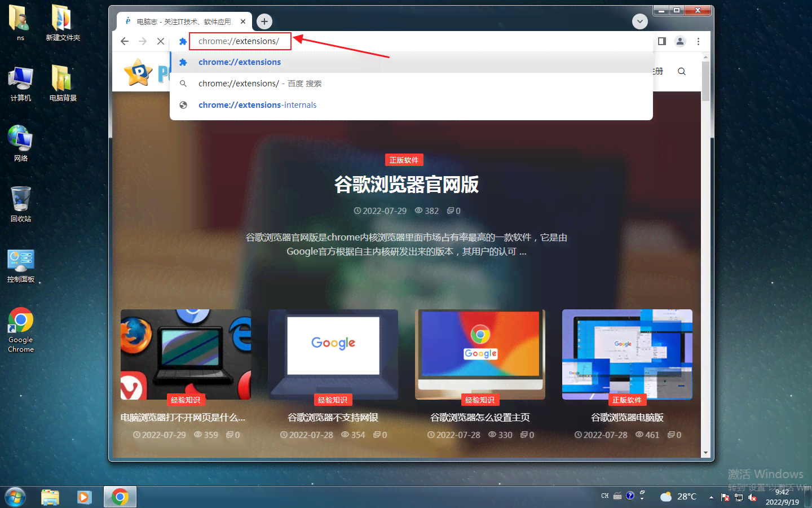This screenshot has width=812, height=508.
Task: Click 正版软件 tag on the last card
Action: [x=627, y=400]
